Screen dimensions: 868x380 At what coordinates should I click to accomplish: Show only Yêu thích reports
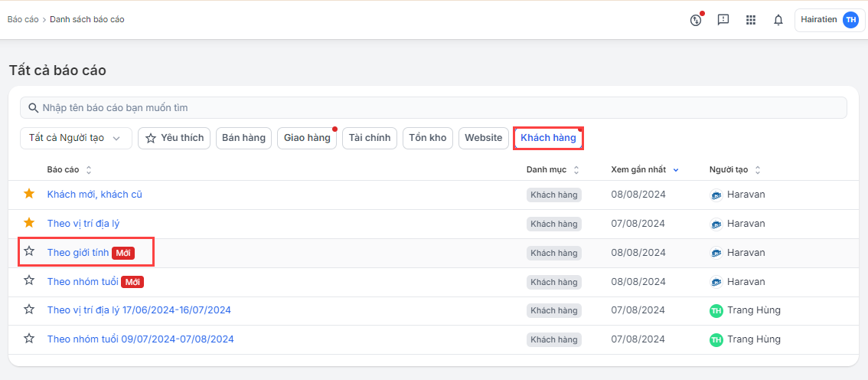[x=174, y=138]
